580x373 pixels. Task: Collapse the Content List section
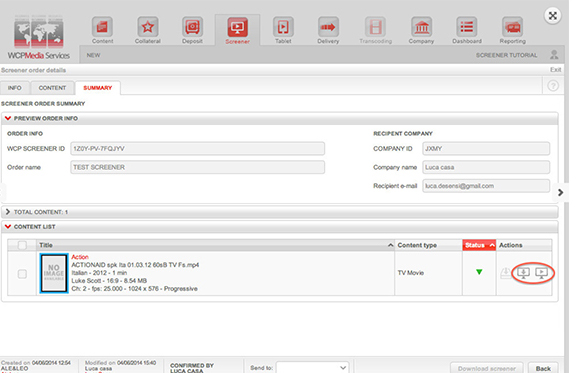8,226
